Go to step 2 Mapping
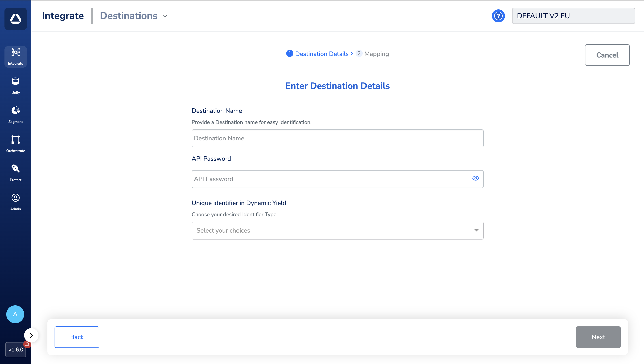 pos(372,54)
